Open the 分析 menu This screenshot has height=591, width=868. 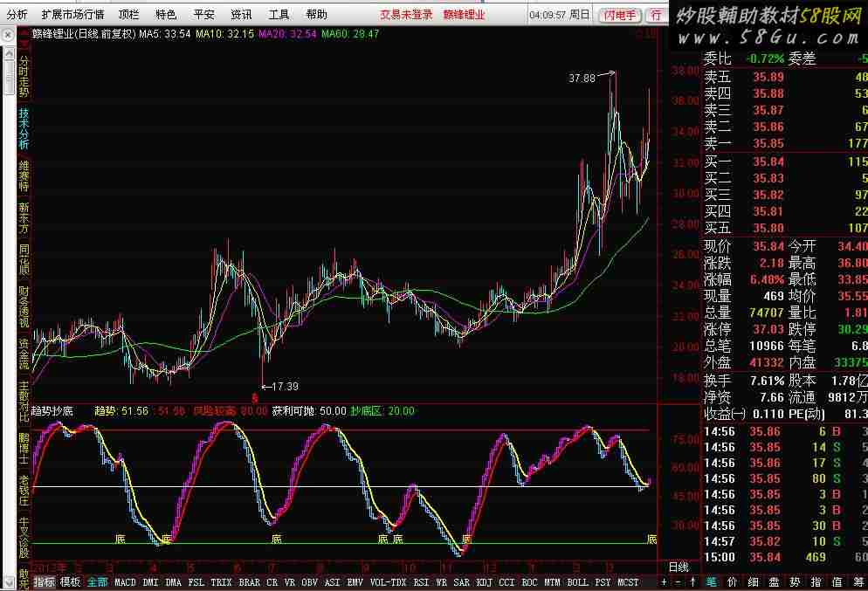[x=17, y=15]
